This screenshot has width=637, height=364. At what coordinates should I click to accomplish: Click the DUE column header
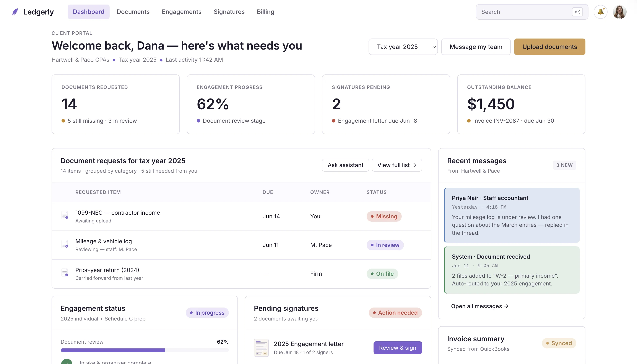[268, 192]
